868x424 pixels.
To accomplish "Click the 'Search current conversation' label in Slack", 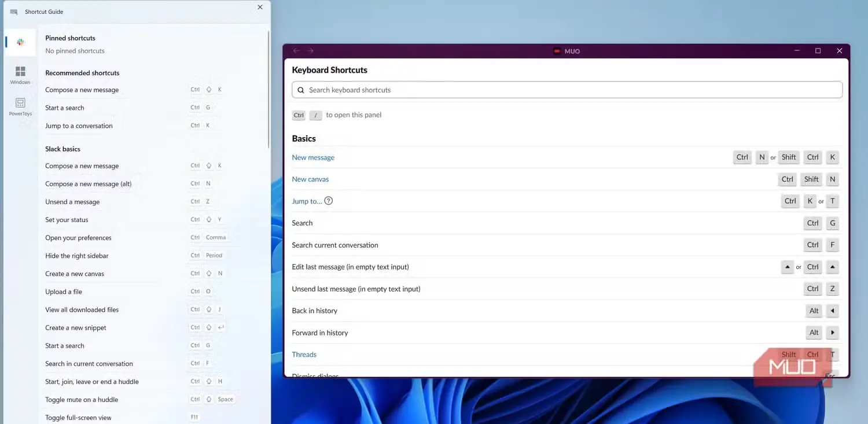I will pos(335,245).
